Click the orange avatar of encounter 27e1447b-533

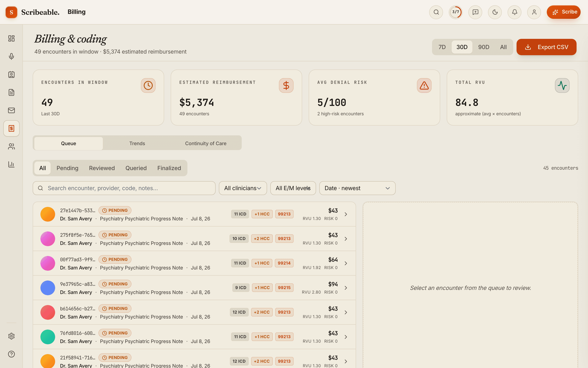pos(48,214)
